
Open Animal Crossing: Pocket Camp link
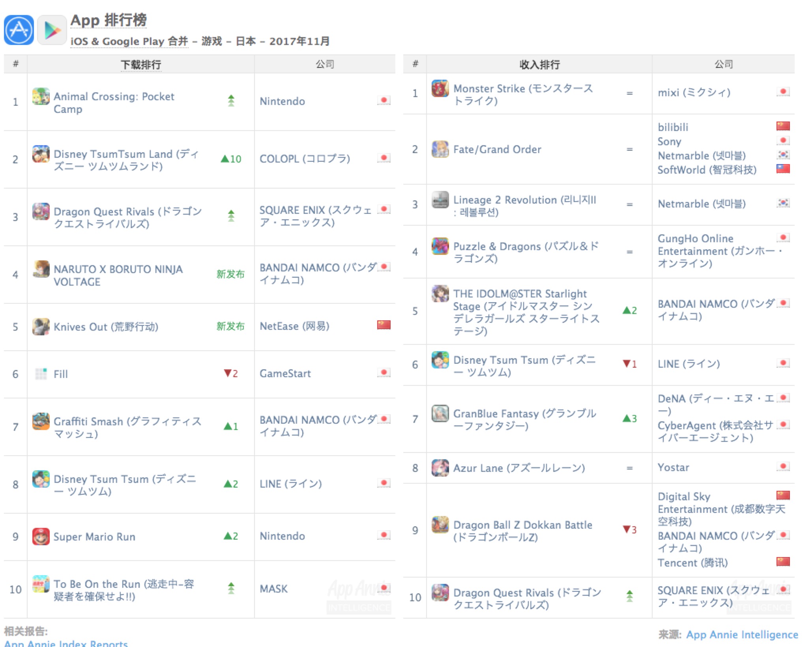point(114,103)
